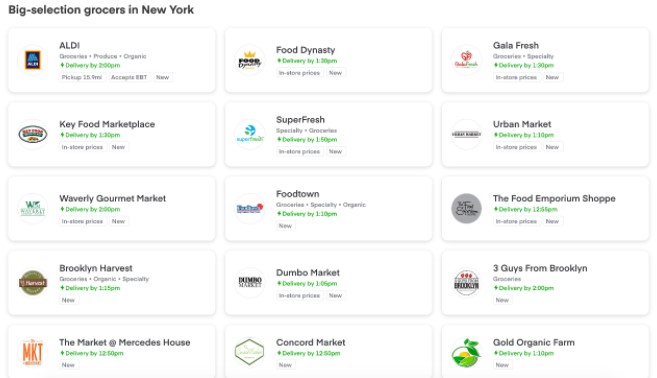This screenshot has width=657, height=378.
Task: Choose Waverly Gourmet Market title
Action: [x=113, y=198]
